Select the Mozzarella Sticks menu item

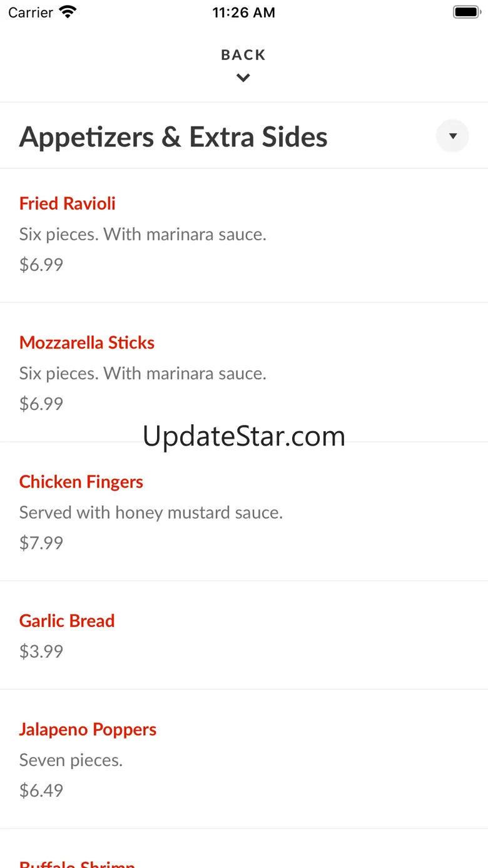pos(244,372)
